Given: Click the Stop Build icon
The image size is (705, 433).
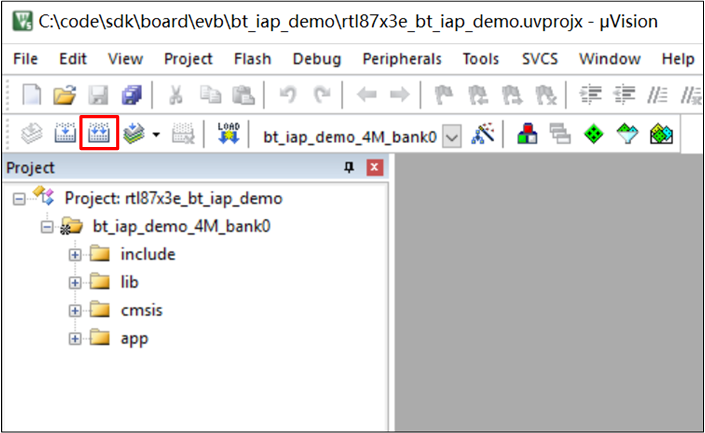Looking at the screenshot, I should click(183, 134).
